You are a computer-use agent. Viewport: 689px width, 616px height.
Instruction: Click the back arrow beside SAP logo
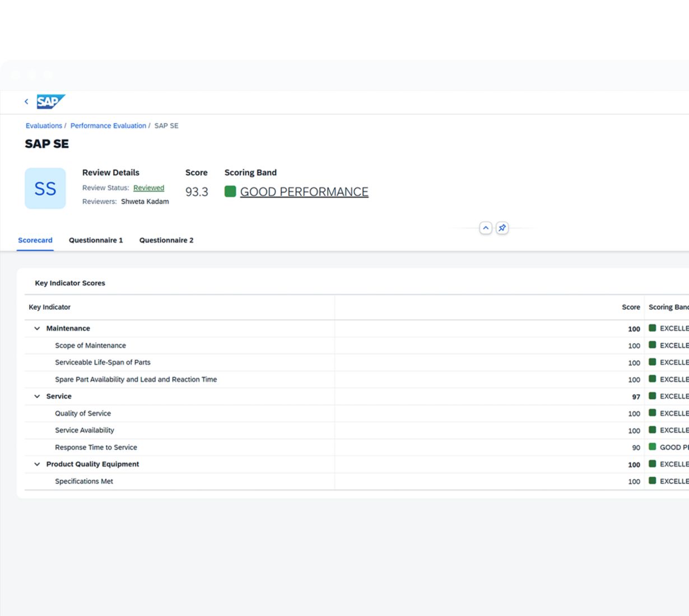[26, 101]
